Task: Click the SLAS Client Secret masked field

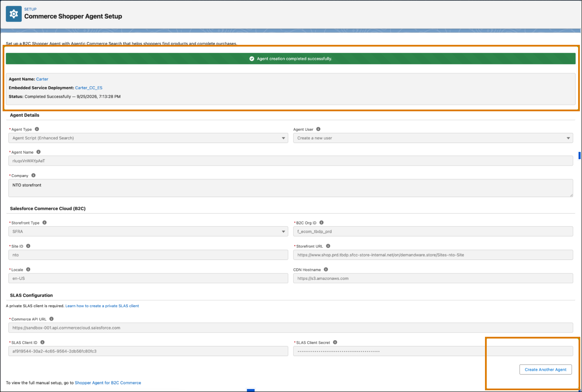Action: (x=433, y=351)
